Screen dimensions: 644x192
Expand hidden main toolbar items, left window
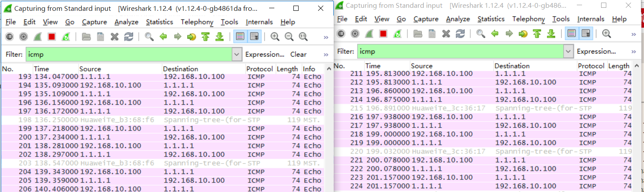(326, 38)
